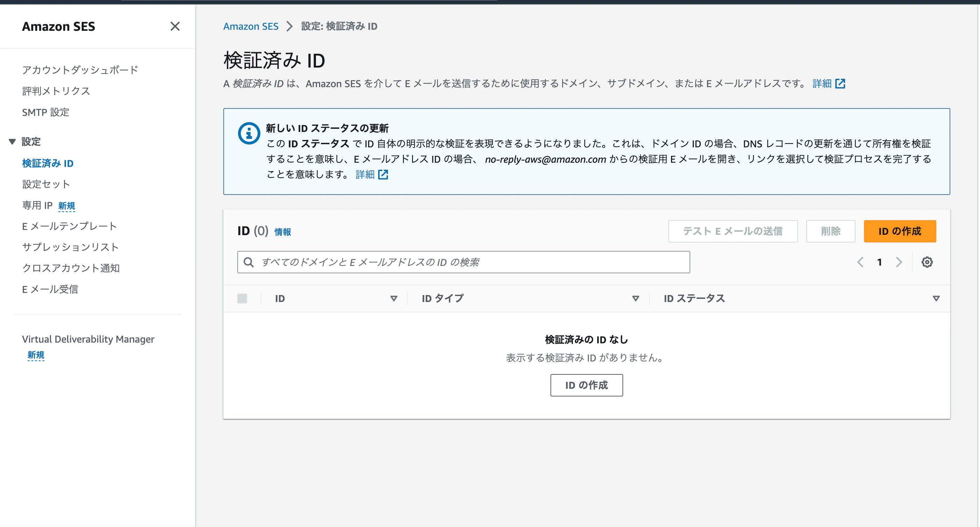The image size is (980, 527).
Task: Open the table settings gear icon
Action: coord(928,262)
